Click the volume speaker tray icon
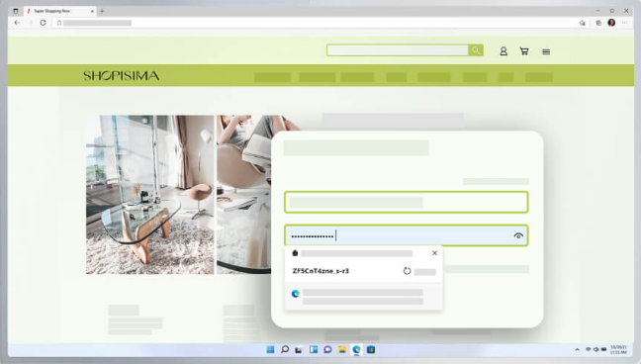Image resolution: width=641 pixels, height=364 pixels. point(596,349)
